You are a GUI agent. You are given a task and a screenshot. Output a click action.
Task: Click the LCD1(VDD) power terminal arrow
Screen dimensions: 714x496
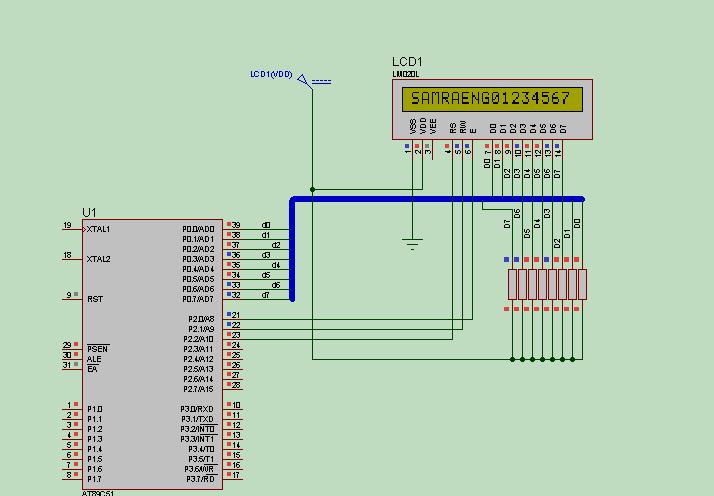tap(303, 80)
